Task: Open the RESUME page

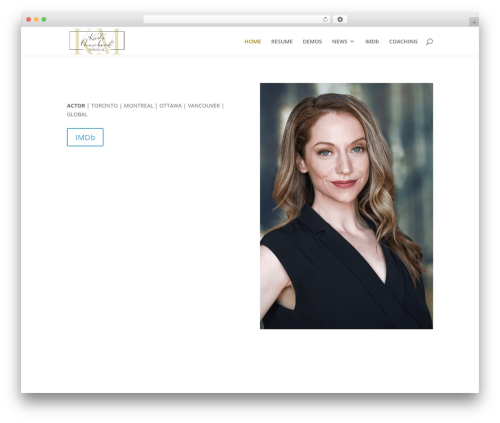Action: click(282, 41)
